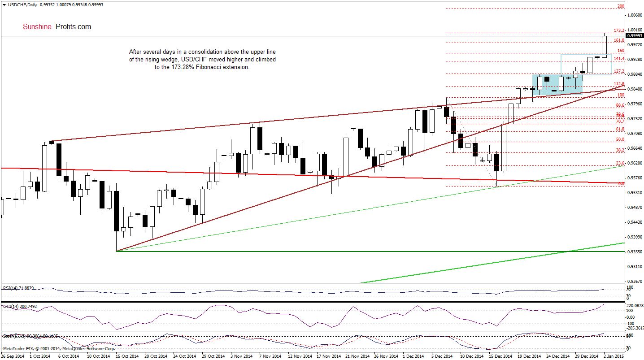
Task: Click the -205.3617 CCI scale value
Action: [x=635, y=328]
